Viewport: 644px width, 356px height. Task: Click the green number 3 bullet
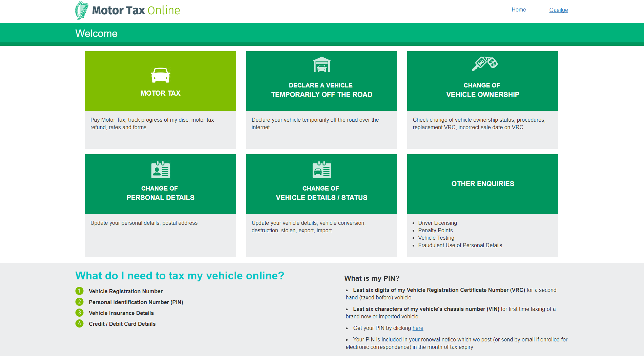79,313
